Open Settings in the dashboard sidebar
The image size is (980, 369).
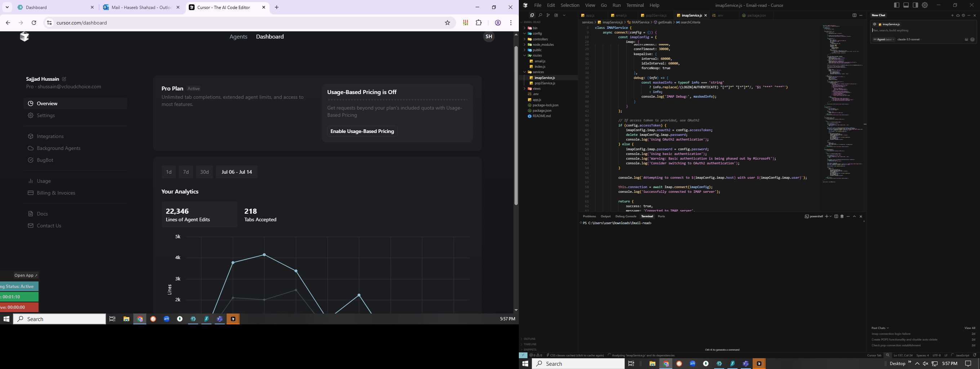tap(75, 115)
